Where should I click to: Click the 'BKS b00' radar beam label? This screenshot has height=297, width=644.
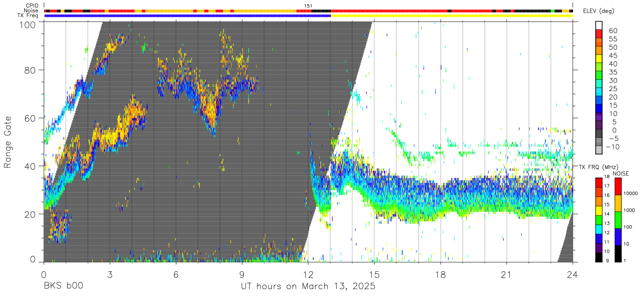pos(63,287)
